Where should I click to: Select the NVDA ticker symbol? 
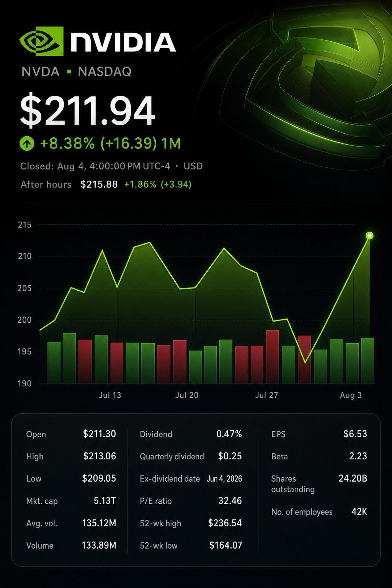pyautogui.click(x=41, y=72)
